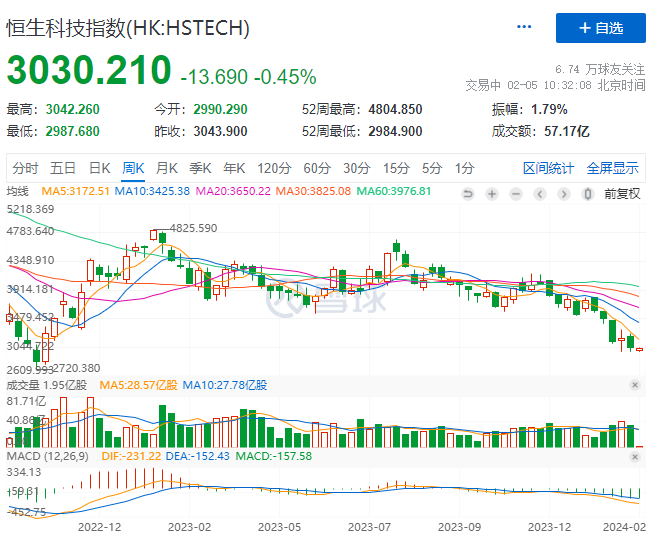Zoom in the chart with plus icon
Viewport: 660px width, 544px height.
tap(491, 194)
